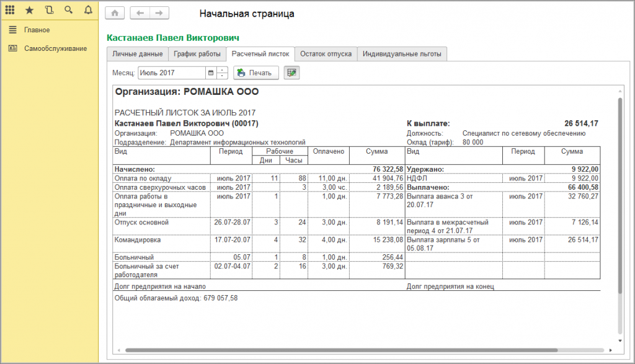The height and width of the screenshot is (364, 635).
Task: Open Favorites star icon
Action: (x=29, y=11)
